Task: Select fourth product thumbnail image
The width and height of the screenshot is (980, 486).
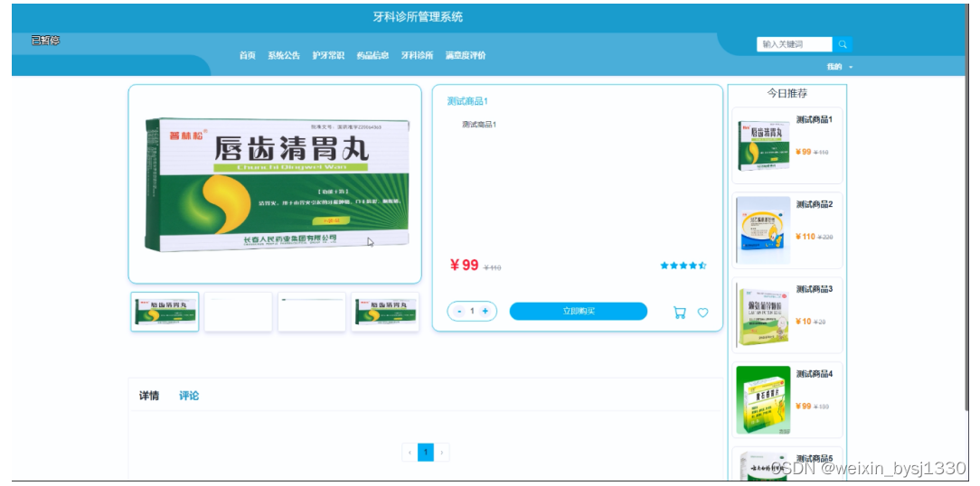Action: (x=385, y=312)
